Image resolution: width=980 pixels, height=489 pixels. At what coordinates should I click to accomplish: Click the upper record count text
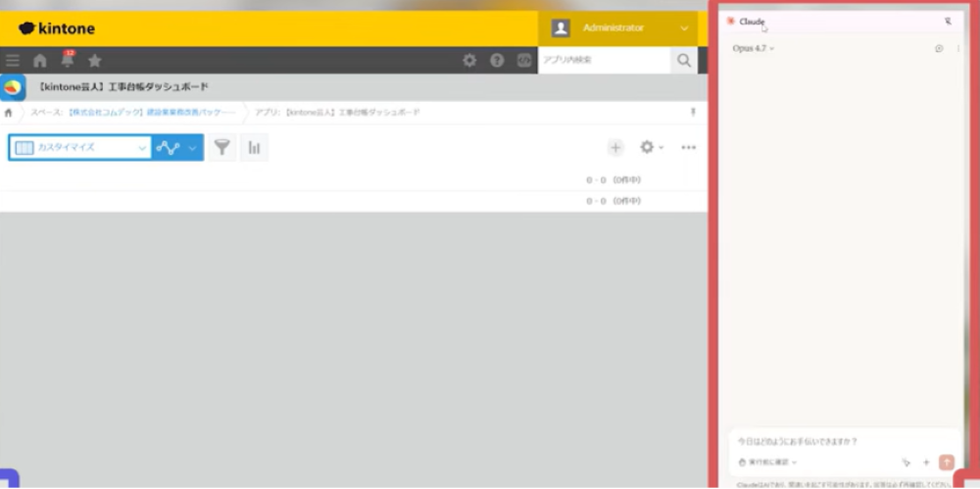613,180
